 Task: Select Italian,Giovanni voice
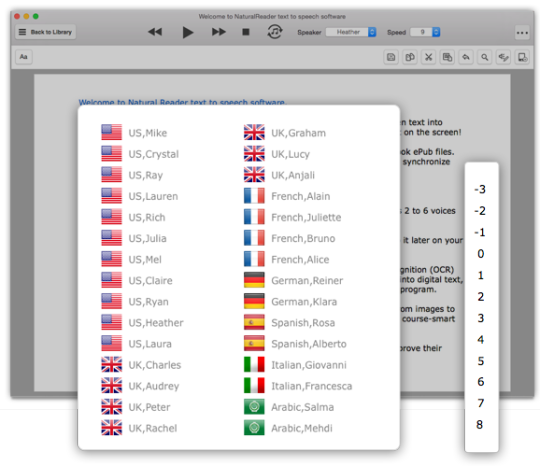tap(295, 365)
